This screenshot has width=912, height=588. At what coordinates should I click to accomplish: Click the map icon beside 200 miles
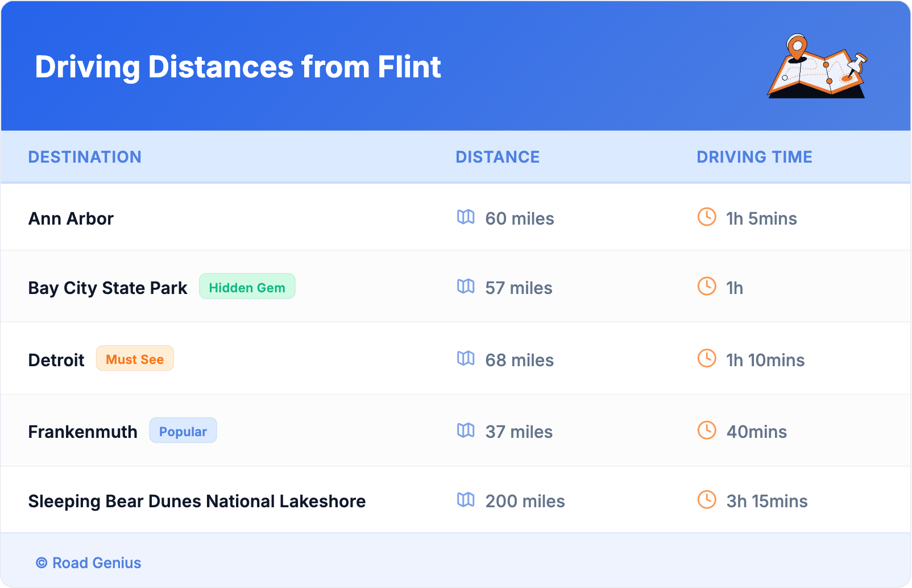(466, 500)
